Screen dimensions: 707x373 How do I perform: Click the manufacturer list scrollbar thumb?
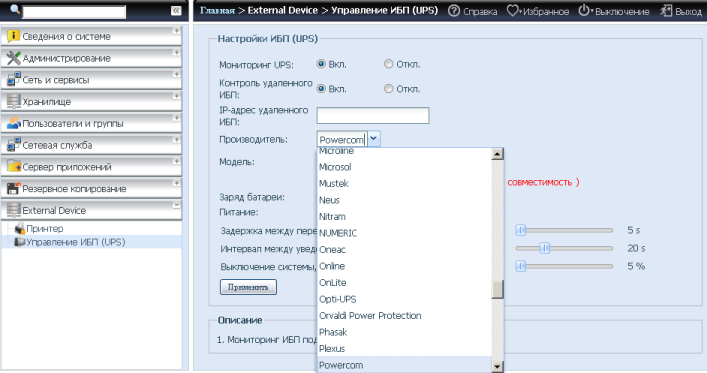click(497, 289)
